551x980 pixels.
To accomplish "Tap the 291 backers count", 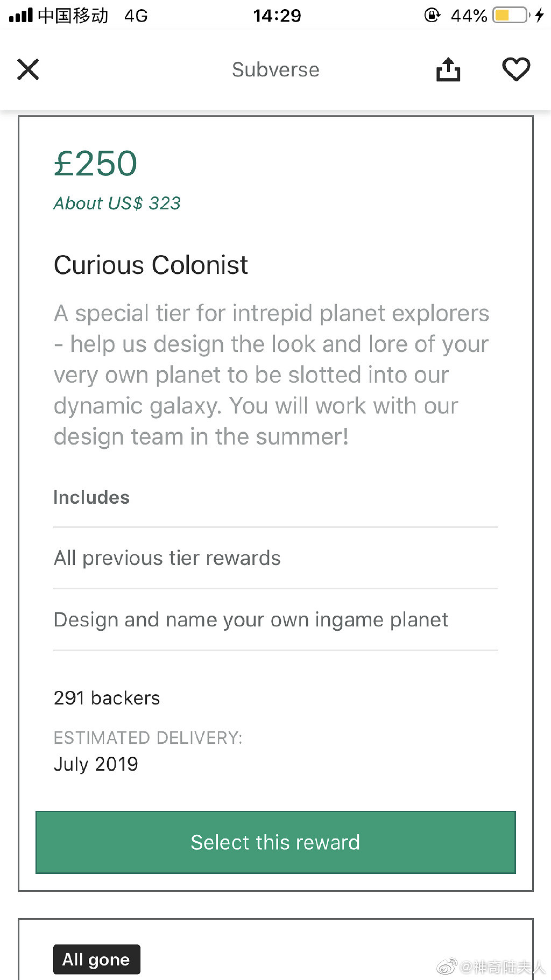I will [x=107, y=698].
